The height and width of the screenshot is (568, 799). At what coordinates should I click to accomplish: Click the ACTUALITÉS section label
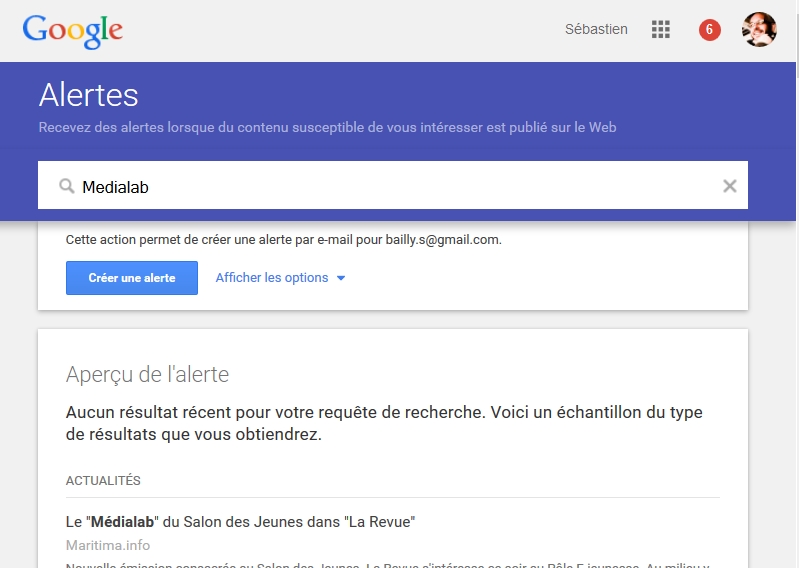(x=103, y=480)
